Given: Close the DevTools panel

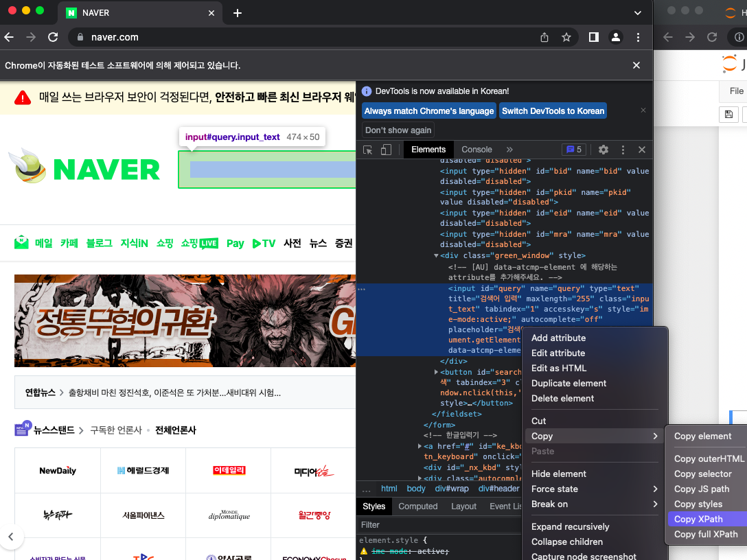Looking at the screenshot, I should 642,150.
